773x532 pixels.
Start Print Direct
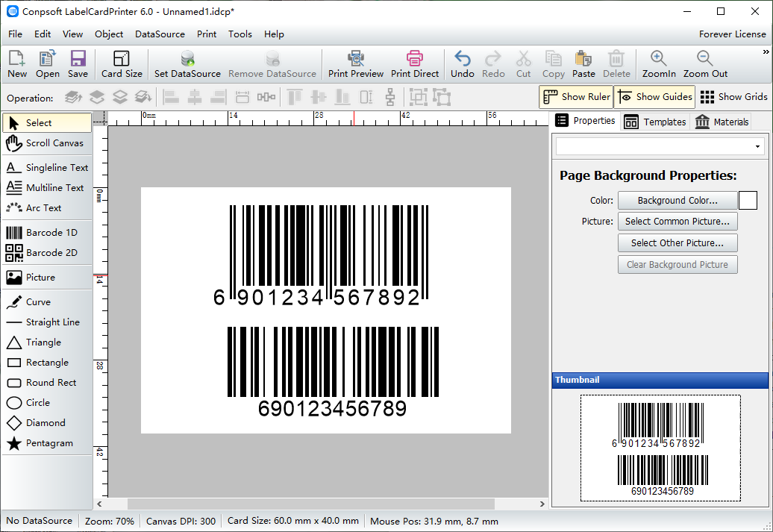pyautogui.click(x=415, y=64)
